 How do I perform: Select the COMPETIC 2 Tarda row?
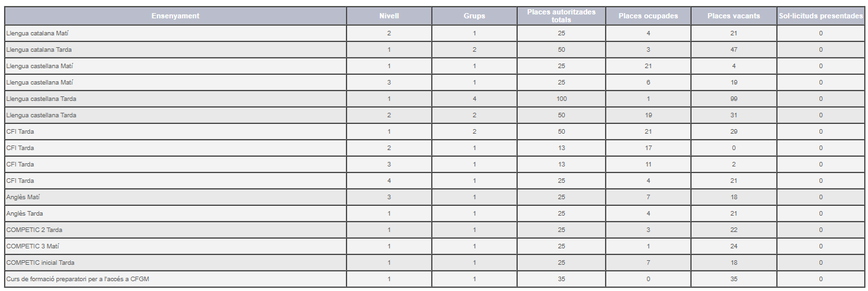[x=434, y=230]
